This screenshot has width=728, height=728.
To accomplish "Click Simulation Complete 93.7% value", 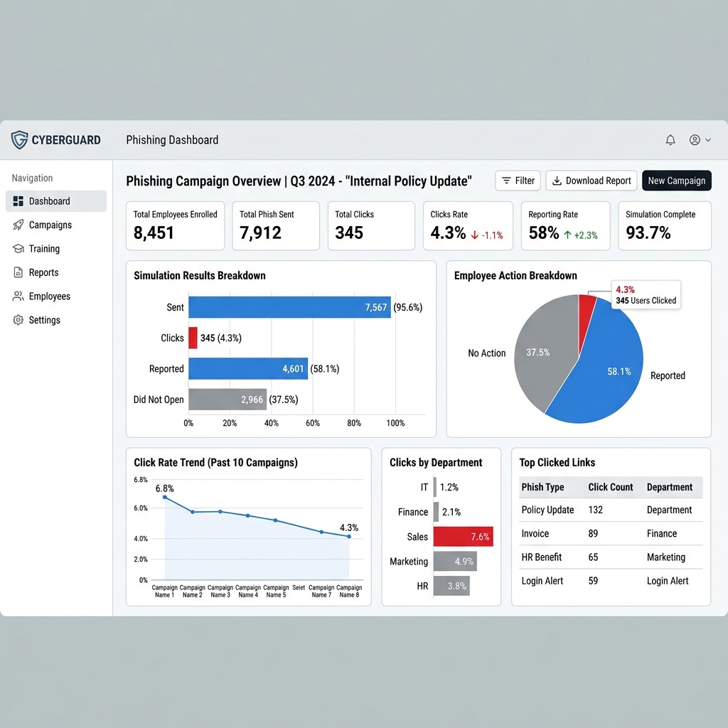I will pyautogui.click(x=648, y=232).
